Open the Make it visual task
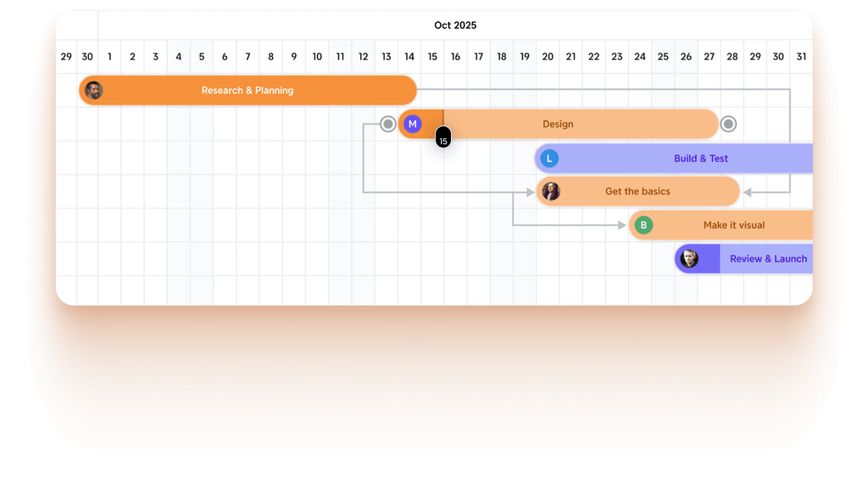Screen dimensions: 868x498 point(733,225)
